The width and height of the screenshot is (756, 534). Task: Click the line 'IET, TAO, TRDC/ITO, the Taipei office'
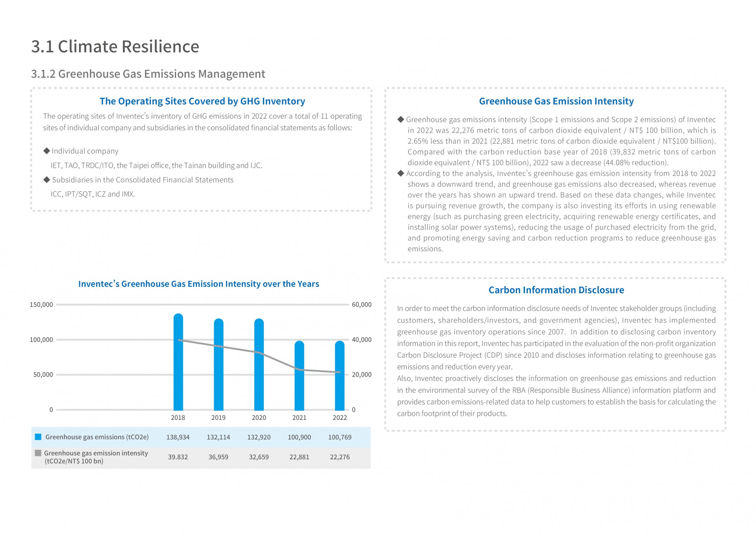(x=156, y=165)
